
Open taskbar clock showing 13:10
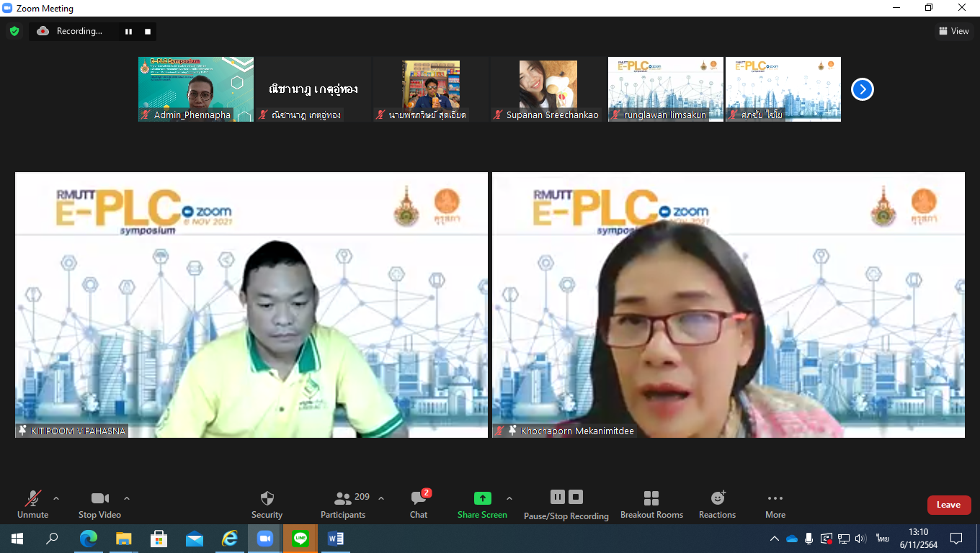(x=918, y=539)
